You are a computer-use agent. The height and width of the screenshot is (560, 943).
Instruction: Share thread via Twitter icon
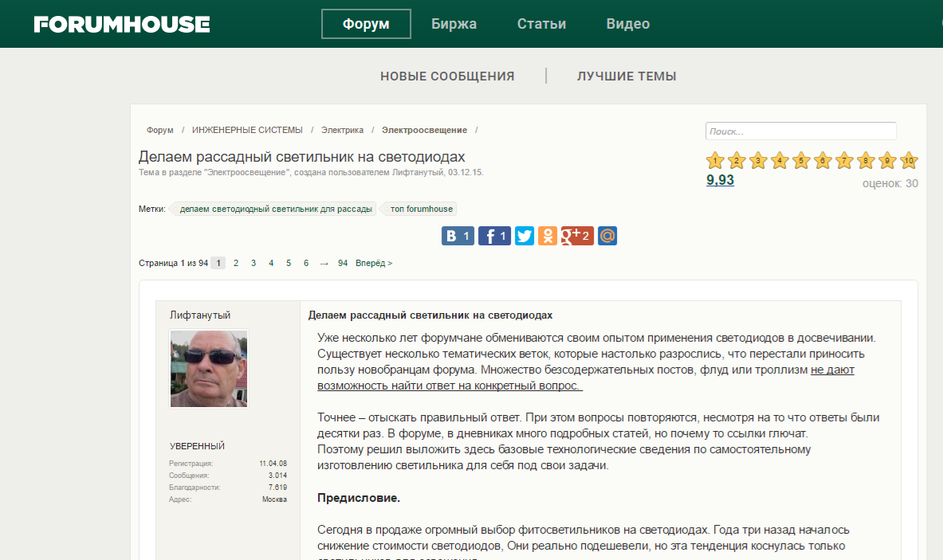(x=525, y=236)
